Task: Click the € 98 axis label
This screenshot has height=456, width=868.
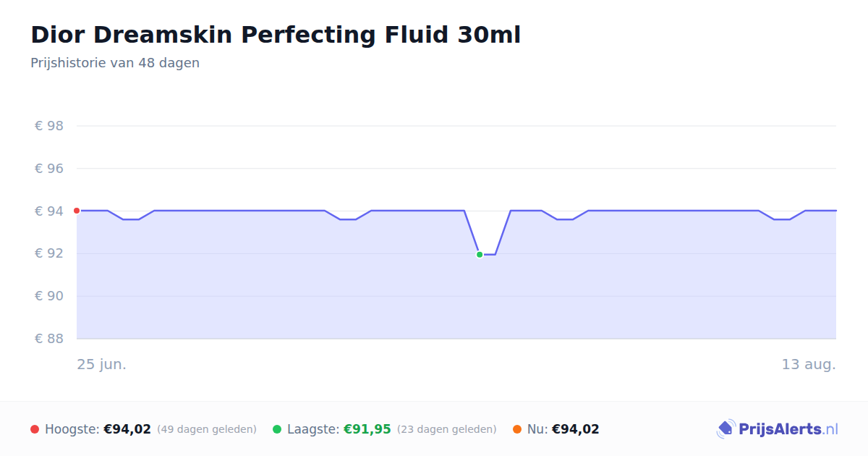Action: pyautogui.click(x=49, y=126)
